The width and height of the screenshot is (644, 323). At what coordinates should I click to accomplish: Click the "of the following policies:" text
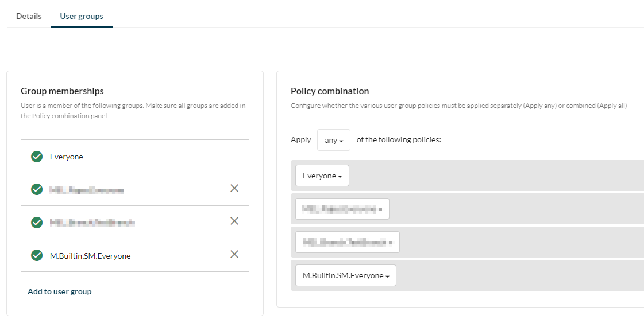pyautogui.click(x=399, y=139)
